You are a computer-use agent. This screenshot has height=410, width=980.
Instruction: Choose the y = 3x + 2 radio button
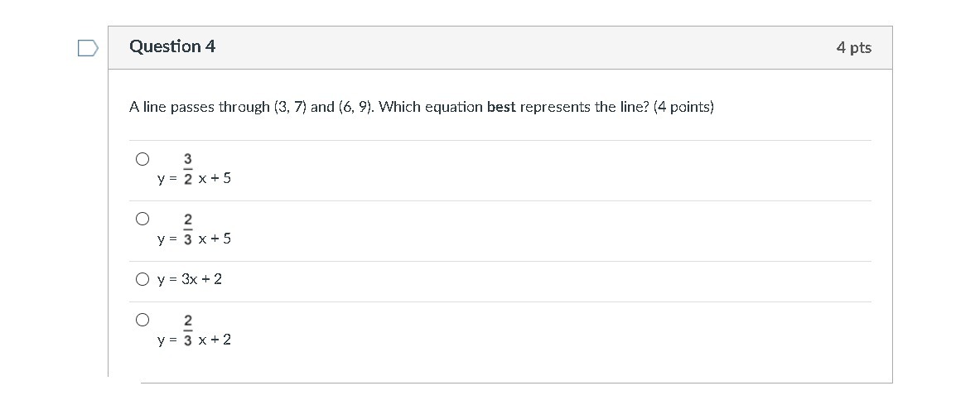142,280
